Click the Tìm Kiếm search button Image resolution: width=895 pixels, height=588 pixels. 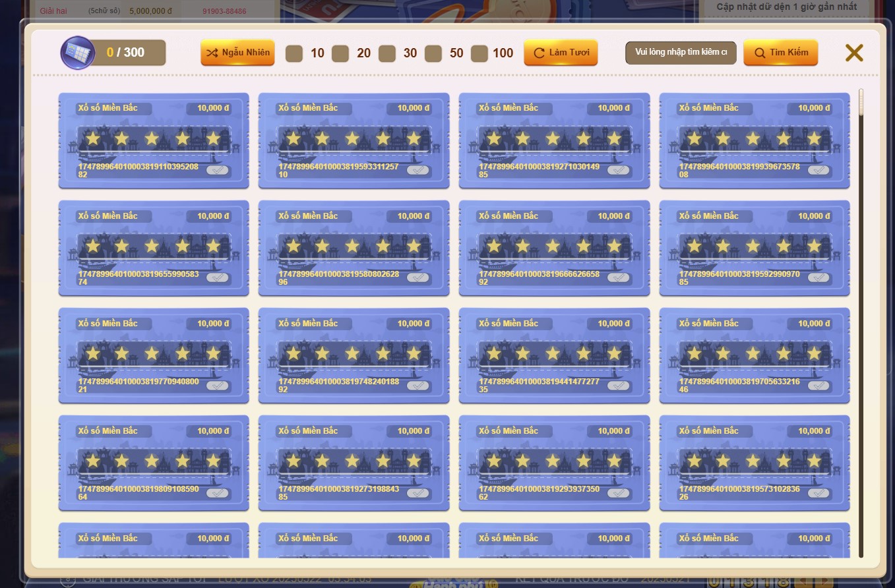[780, 53]
